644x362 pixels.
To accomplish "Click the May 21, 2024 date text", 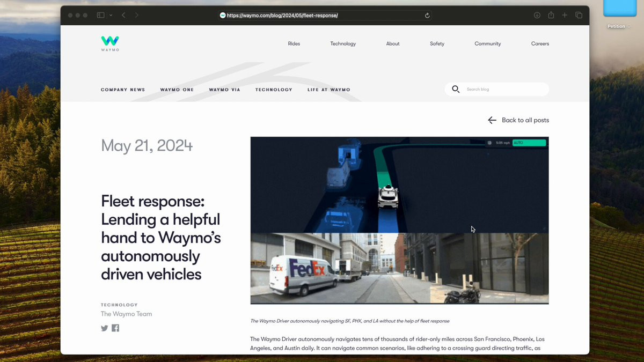I will (x=147, y=146).
